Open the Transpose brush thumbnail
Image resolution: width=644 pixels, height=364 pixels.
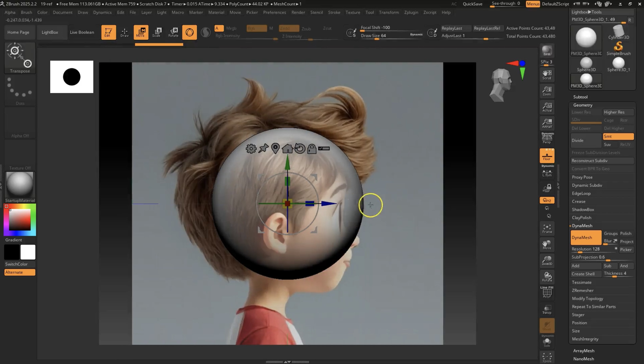tap(20, 58)
